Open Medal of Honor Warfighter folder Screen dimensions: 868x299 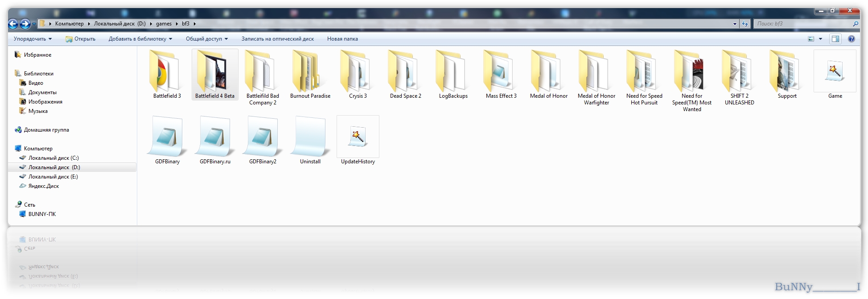tap(596, 78)
